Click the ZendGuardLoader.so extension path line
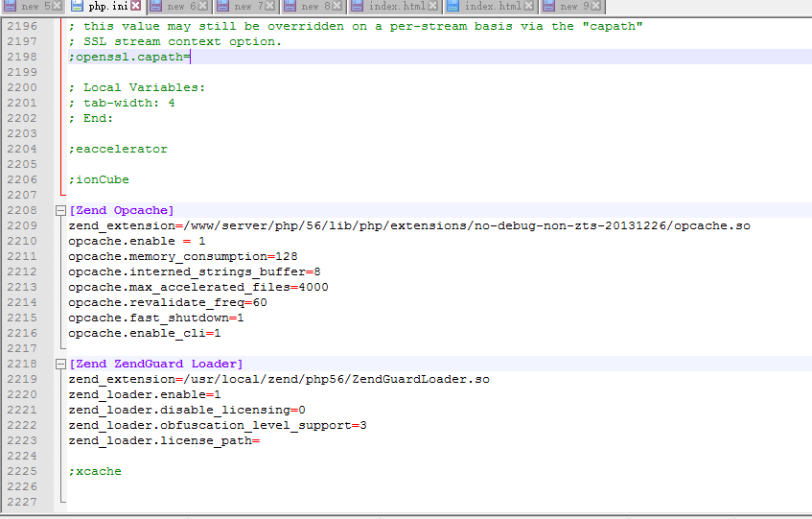Viewport: 812px width, 519px height. [279, 379]
